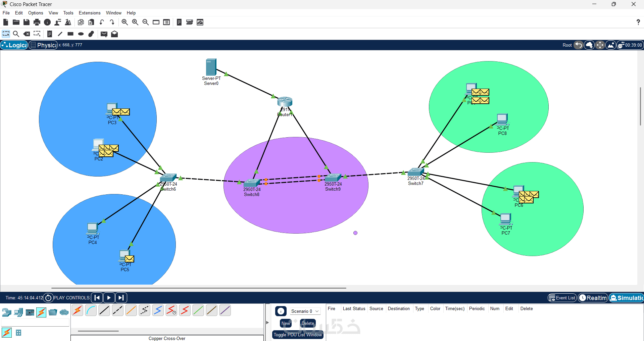Image resolution: width=644 pixels, height=341 pixels.
Task: Select the Delete tool in the secondary toolbar
Action: click(x=27, y=34)
